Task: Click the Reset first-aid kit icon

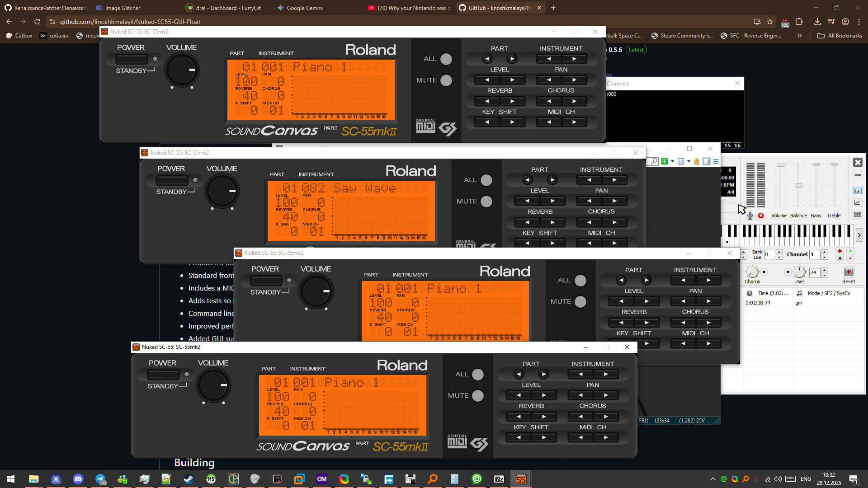Action: click(x=849, y=272)
